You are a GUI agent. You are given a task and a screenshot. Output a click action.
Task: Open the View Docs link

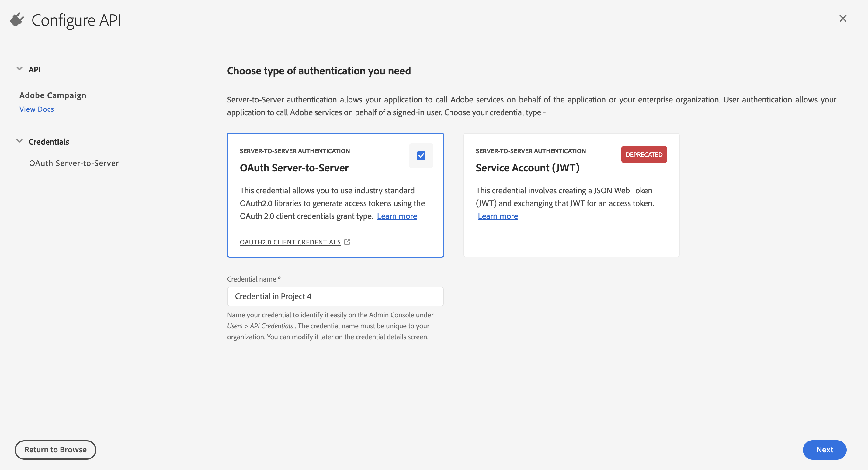37,109
